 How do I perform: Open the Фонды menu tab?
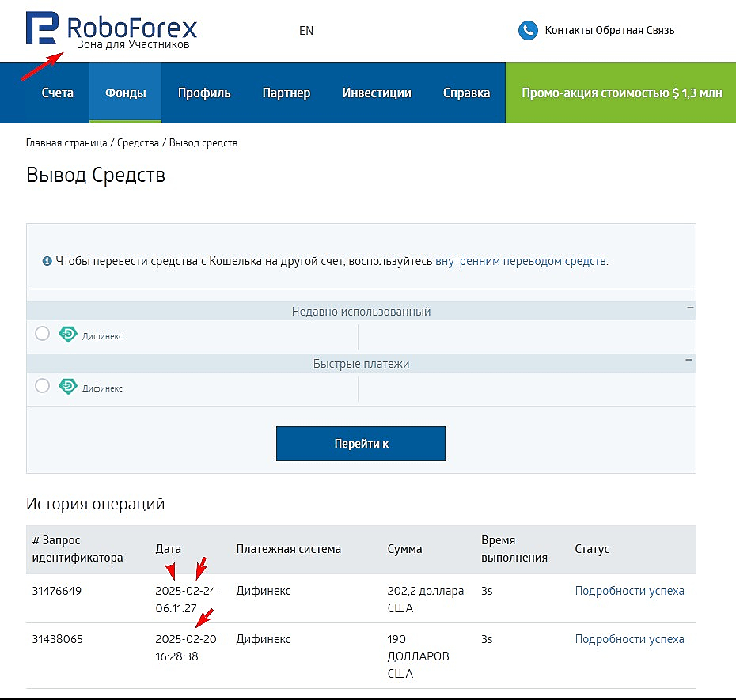coord(126,93)
